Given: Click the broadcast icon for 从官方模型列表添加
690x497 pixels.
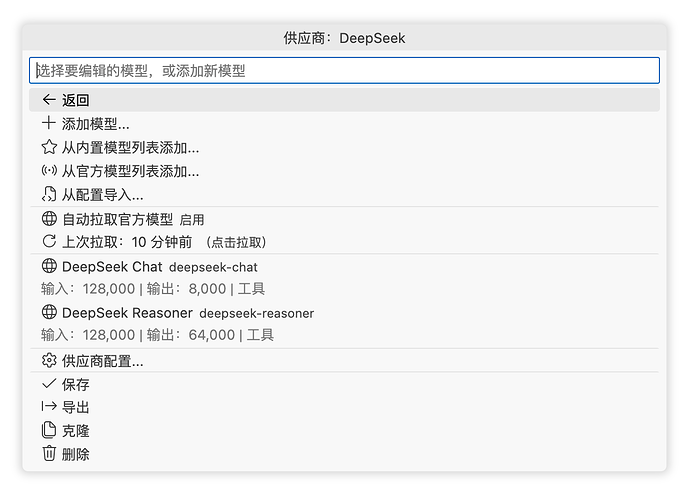Looking at the screenshot, I should 49,170.
